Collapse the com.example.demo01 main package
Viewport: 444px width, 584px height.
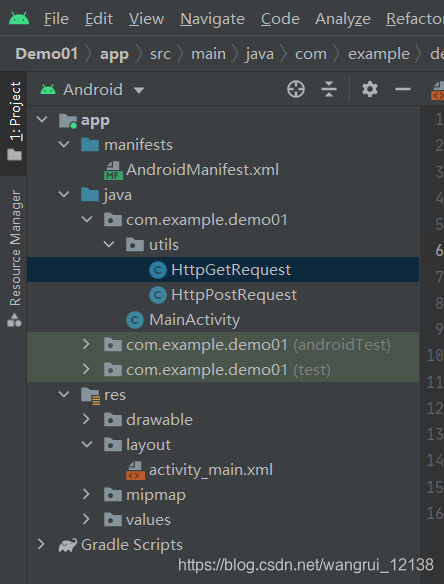point(87,219)
